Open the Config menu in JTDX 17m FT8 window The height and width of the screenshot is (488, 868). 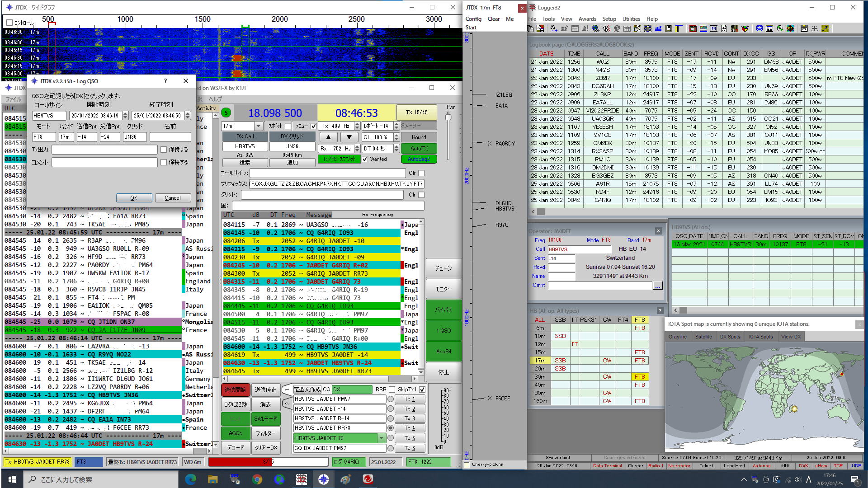point(473,19)
